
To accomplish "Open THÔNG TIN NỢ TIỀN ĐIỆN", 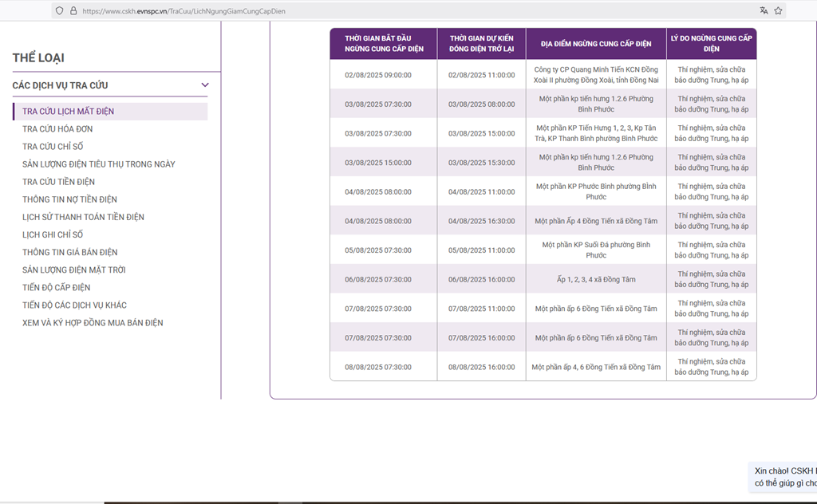I will coord(69,199).
